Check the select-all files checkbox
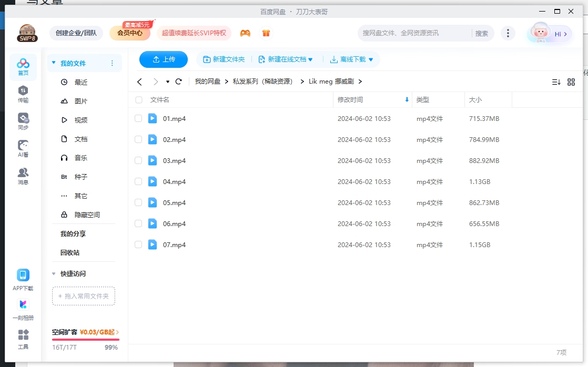The height and width of the screenshot is (367, 588). pyautogui.click(x=138, y=99)
